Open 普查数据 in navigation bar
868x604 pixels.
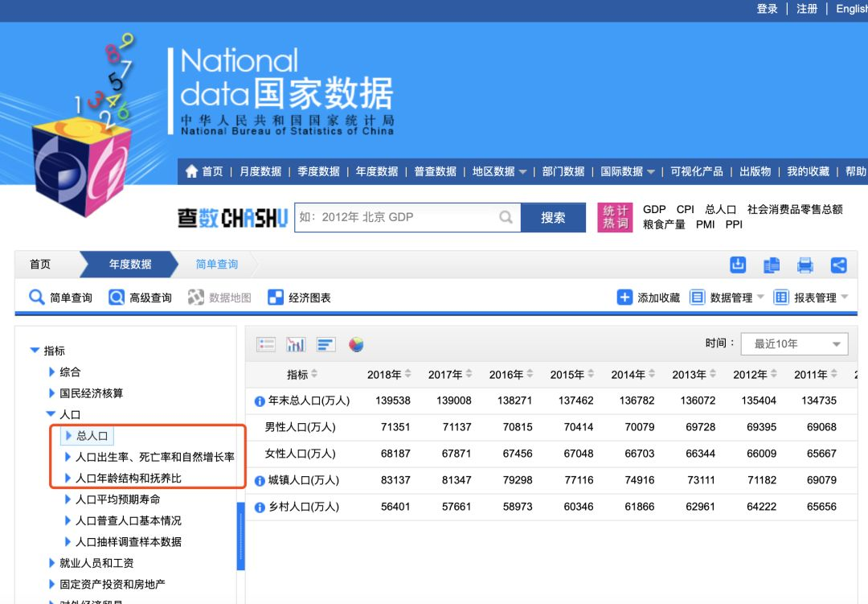[x=435, y=172]
